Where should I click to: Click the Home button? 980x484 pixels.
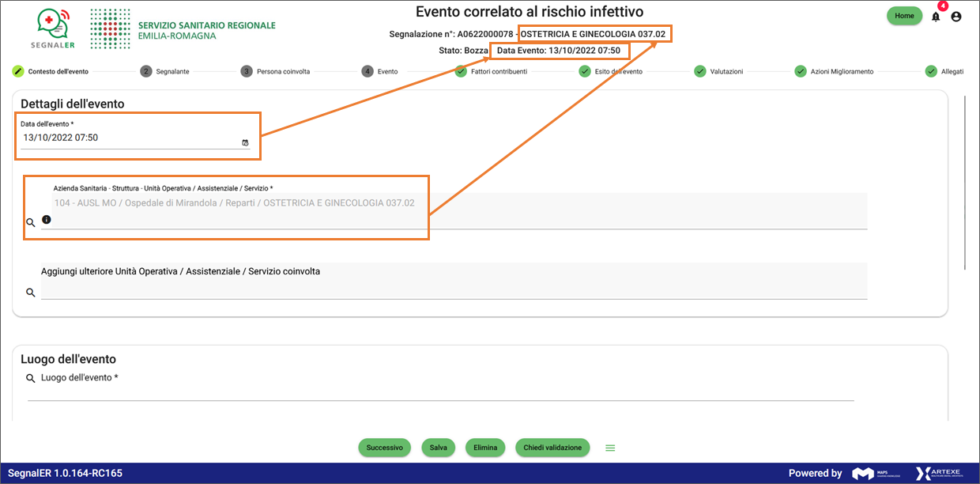(904, 16)
